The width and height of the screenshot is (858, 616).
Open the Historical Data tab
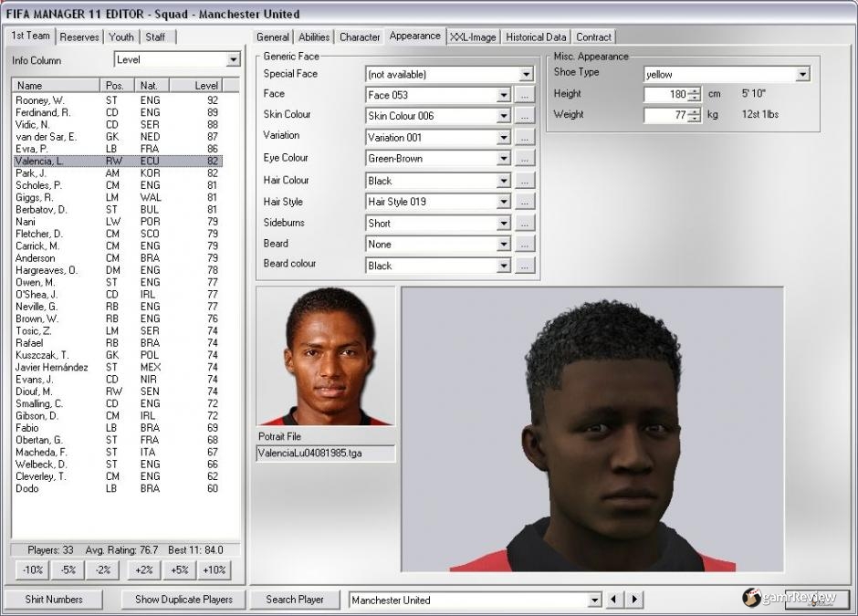point(536,37)
